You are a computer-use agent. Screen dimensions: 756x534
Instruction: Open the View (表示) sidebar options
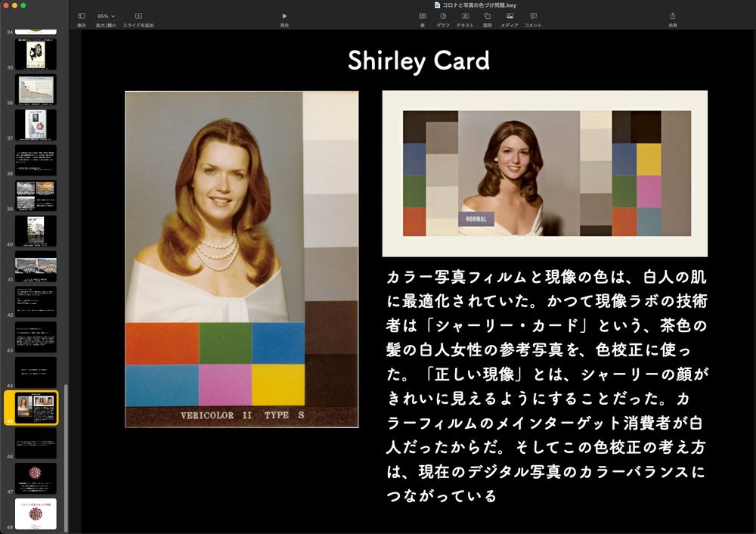pos(82,20)
